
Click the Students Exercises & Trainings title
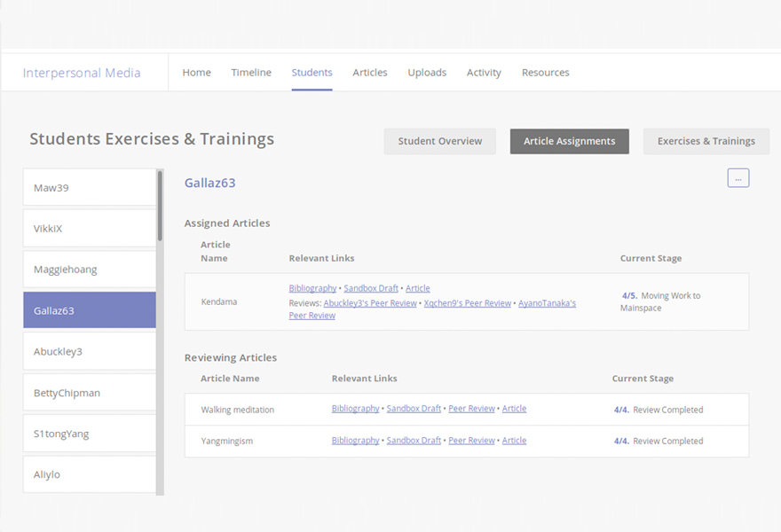152,139
